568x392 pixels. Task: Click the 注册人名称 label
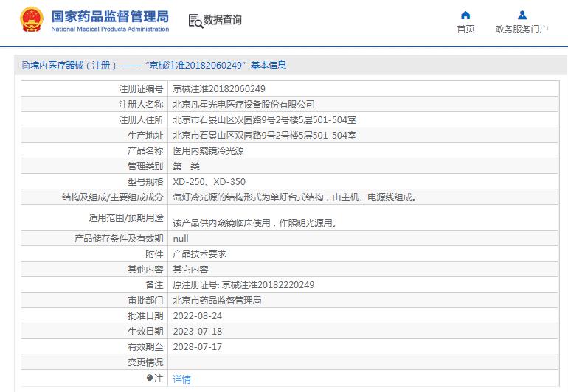click(141, 104)
